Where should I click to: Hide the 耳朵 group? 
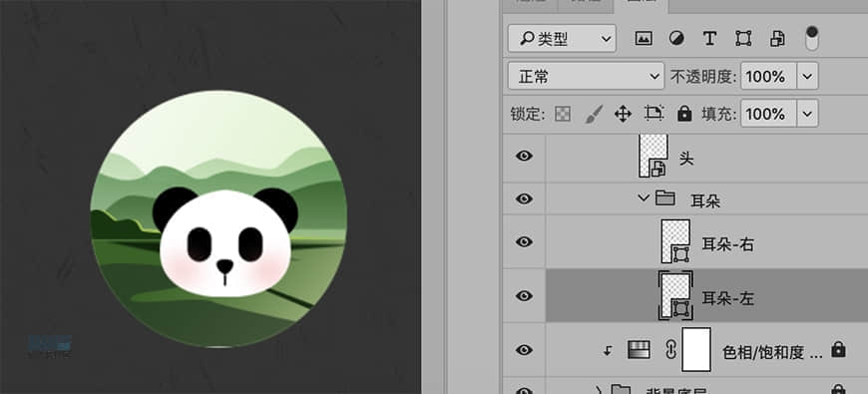point(524,198)
